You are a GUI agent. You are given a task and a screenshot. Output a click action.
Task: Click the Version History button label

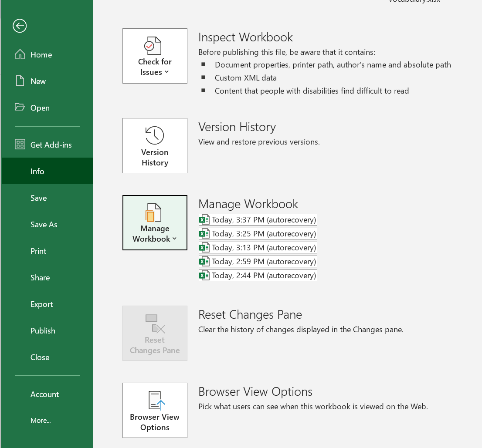(155, 158)
